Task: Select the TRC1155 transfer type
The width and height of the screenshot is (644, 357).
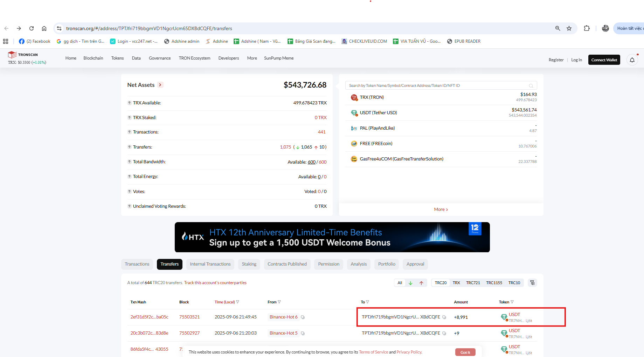Action: 494,283
